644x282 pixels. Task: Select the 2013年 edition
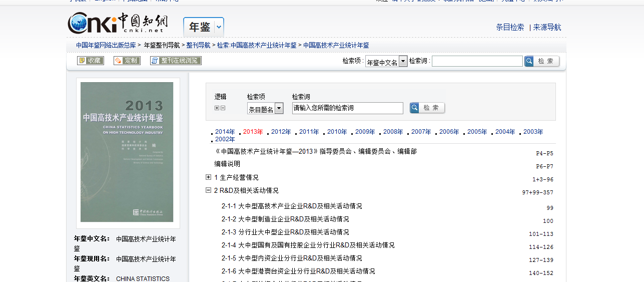[x=253, y=132]
